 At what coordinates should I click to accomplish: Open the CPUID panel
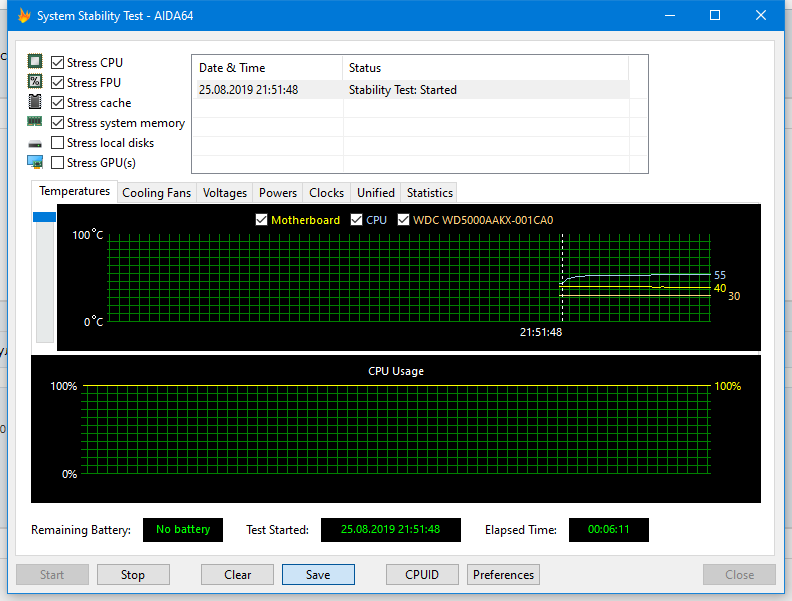point(422,575)
